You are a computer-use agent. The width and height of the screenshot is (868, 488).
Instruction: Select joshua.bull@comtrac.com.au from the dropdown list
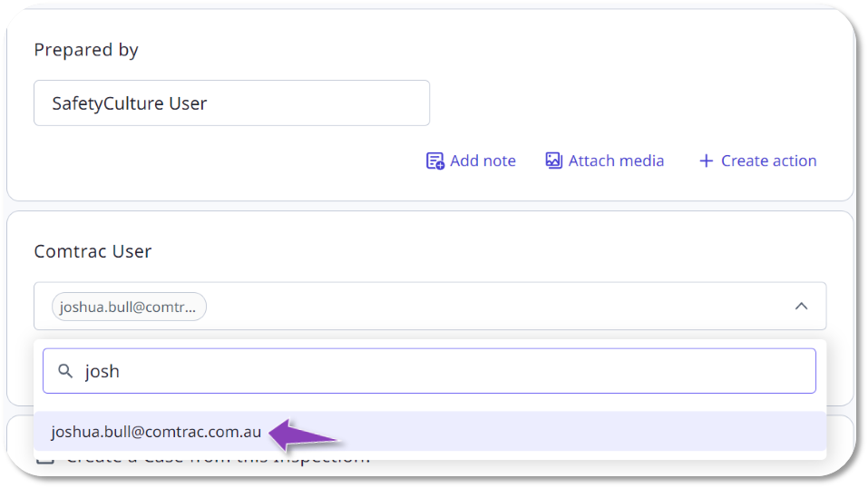pyautogui.click(x=156, y=432)
